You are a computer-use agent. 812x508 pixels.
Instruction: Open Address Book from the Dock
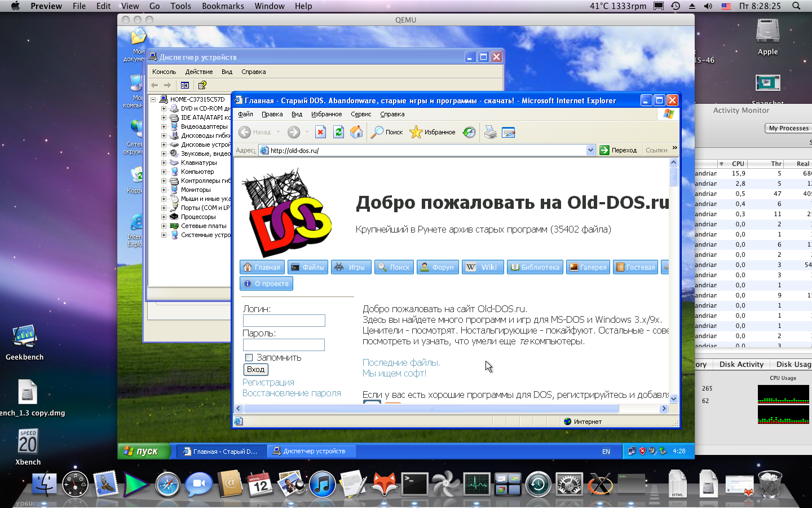tap(230, 484)
